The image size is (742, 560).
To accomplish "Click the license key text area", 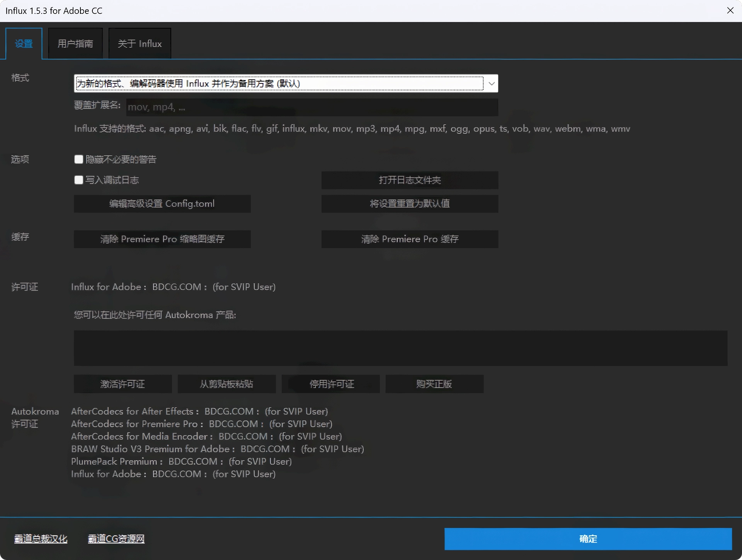I will coord(401,348).
